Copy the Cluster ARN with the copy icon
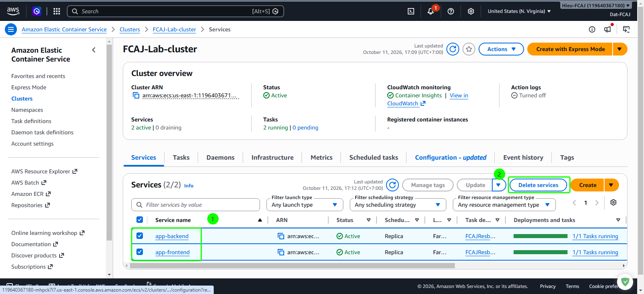The width and height of the screenshot is (644, 294). point(136,96)
